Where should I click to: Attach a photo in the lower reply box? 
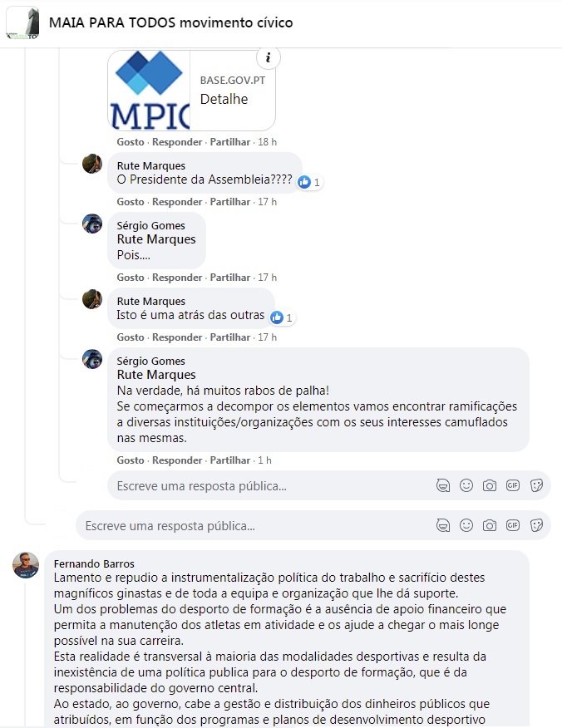[490, 525]
